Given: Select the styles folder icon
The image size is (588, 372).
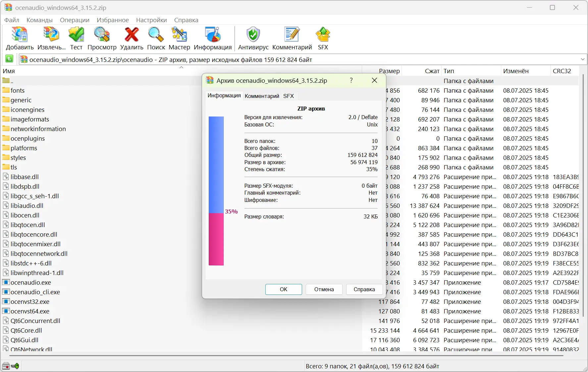Looking at the screenshot, I should tap(6, 157).
